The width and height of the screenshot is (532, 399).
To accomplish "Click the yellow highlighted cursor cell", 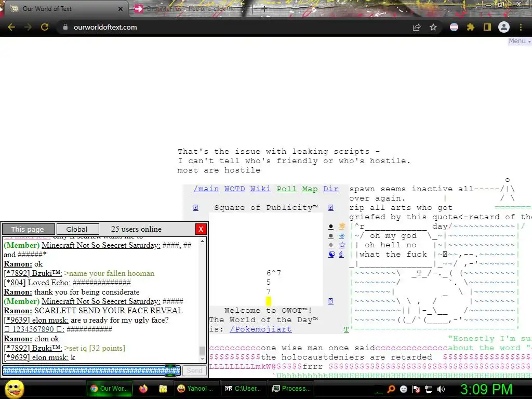I will (x=269, y=301).
